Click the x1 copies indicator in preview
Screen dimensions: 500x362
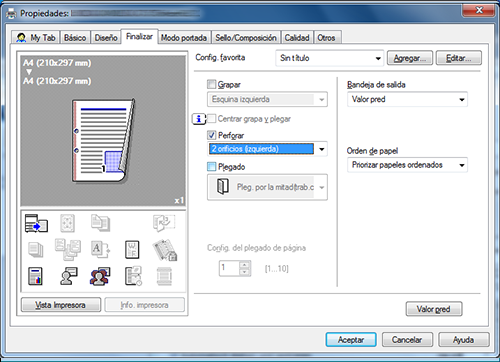179,200
